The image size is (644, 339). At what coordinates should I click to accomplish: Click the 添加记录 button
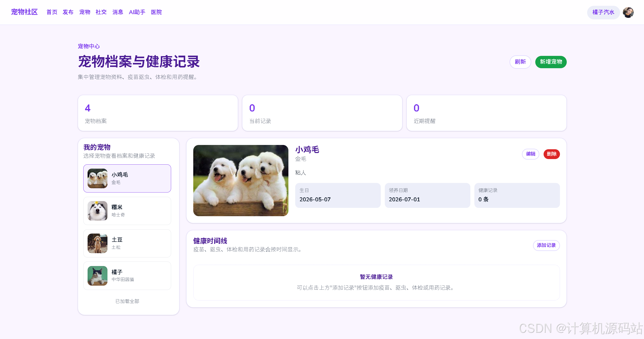546,245
